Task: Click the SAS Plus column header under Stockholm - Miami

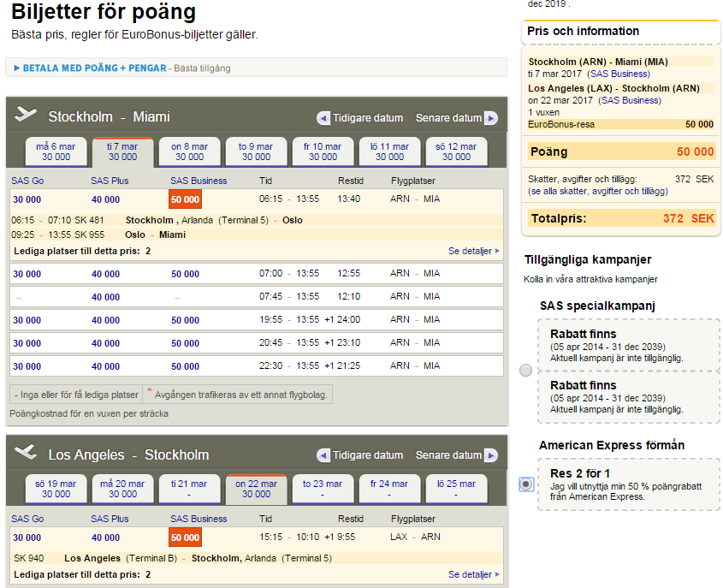Action: tap(110, 181)
